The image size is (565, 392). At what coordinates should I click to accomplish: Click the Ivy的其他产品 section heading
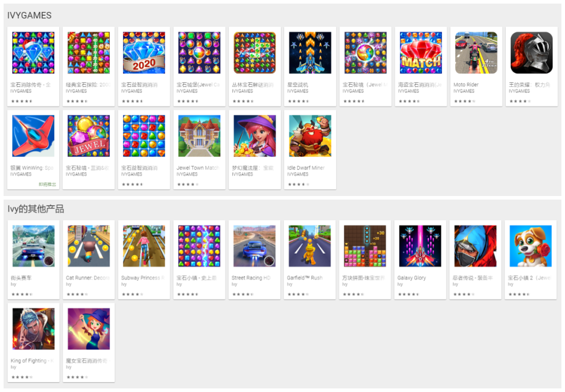pos(36,209)
